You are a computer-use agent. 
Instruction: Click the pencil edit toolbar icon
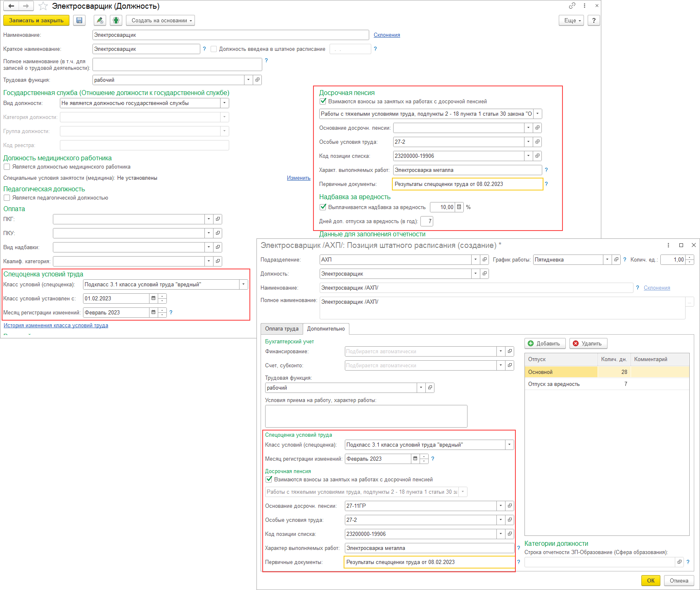[100, 20]
